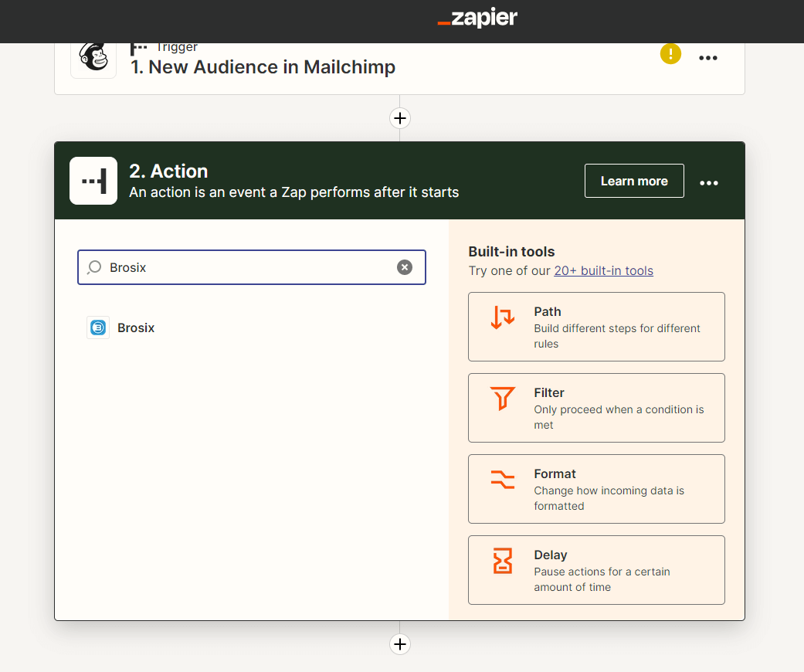Open Action step three-dot options menu
The image size is (804, 672).
click(709, 183)
